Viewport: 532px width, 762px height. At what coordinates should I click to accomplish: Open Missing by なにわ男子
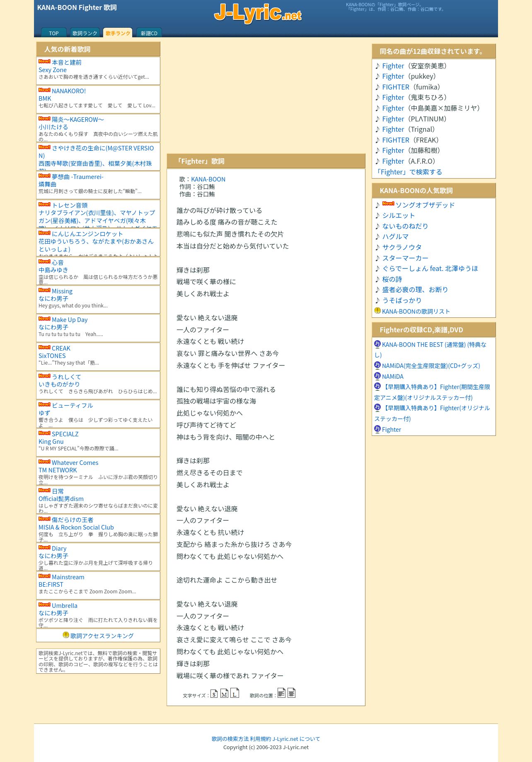[62, 291]
